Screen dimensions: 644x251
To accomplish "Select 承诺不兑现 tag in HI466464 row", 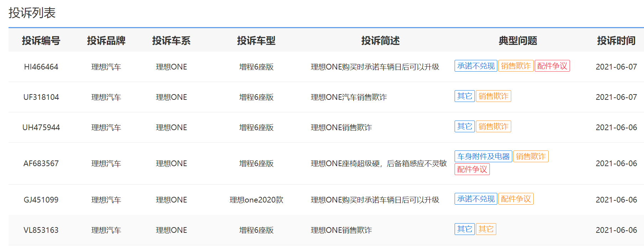I will pos(476,66).
